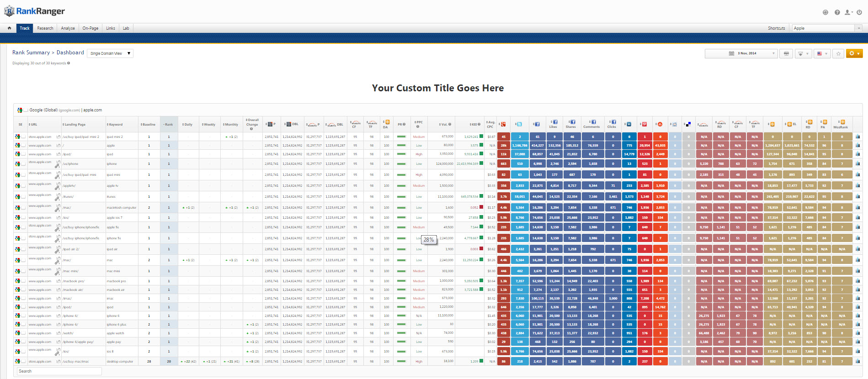Expand the Apple campaign dropdown
868x379 pixels.
pos(827,28)
